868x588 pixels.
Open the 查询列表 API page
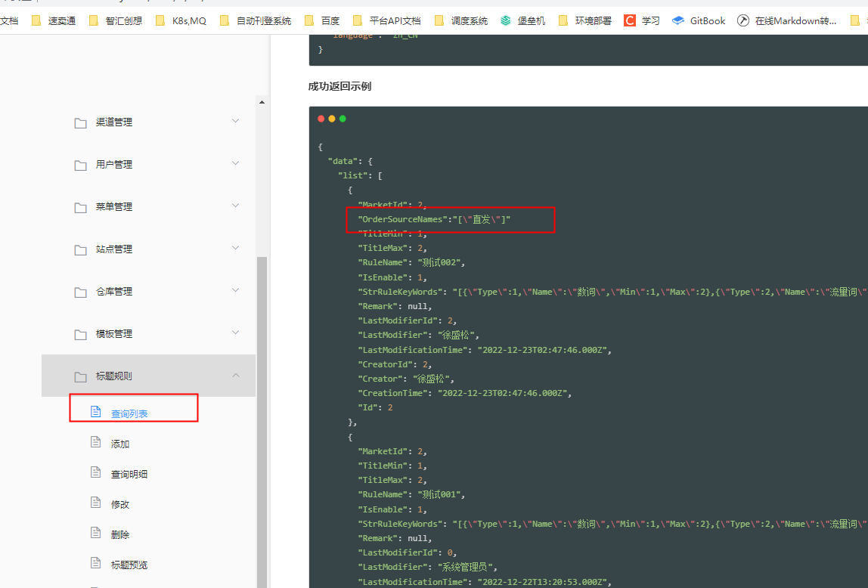click(129, 413)
